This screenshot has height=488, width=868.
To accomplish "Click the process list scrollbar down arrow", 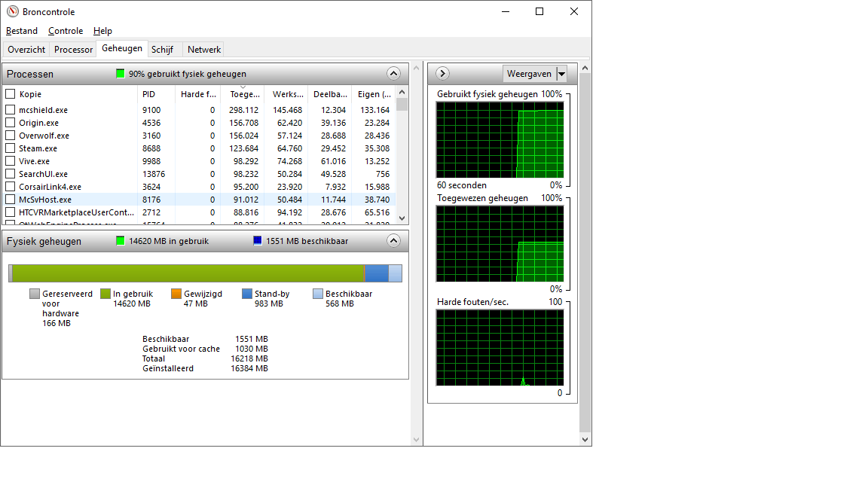I will (402, 218).
